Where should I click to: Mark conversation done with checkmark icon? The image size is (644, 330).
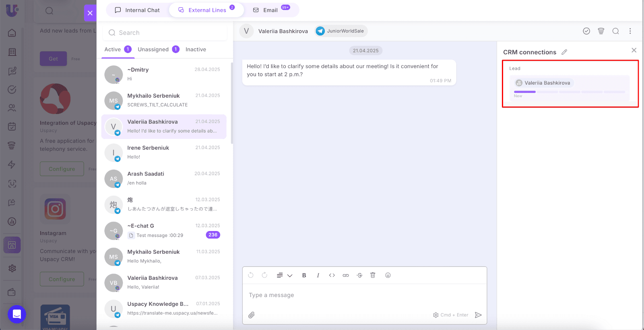(x=586, y=31)
